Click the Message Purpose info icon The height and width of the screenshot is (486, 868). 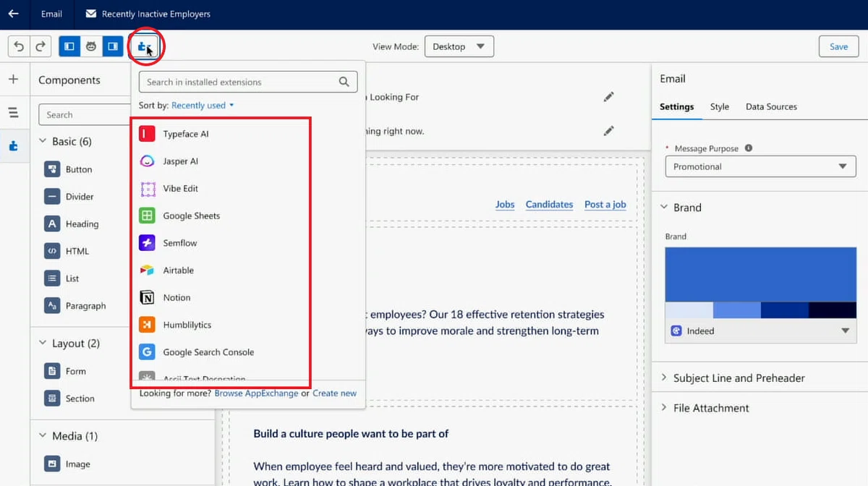pos(749,148)
